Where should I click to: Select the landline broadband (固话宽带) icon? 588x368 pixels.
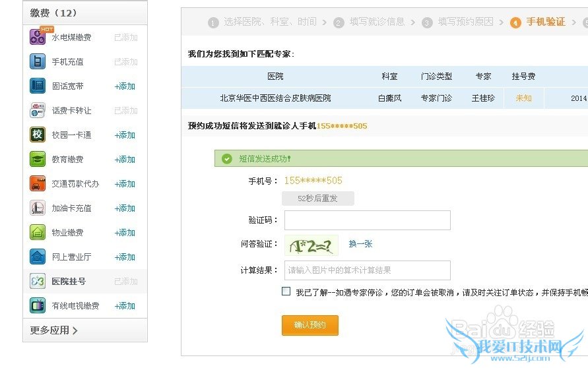(38, 86)
